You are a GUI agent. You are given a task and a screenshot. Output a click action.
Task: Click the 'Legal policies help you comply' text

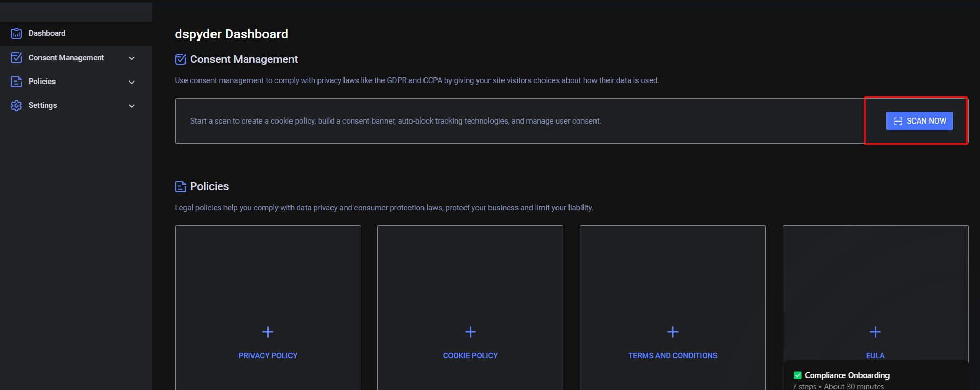pos(384,208)
